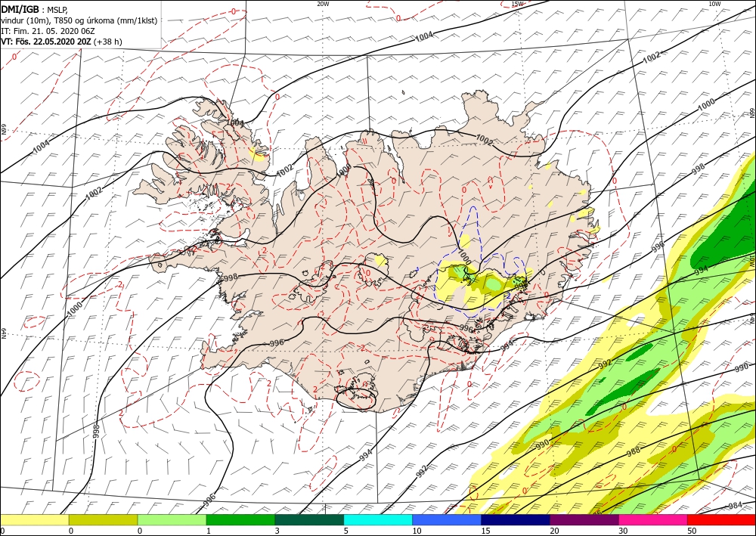Pick the dark teal-green legend swatch

309,520
